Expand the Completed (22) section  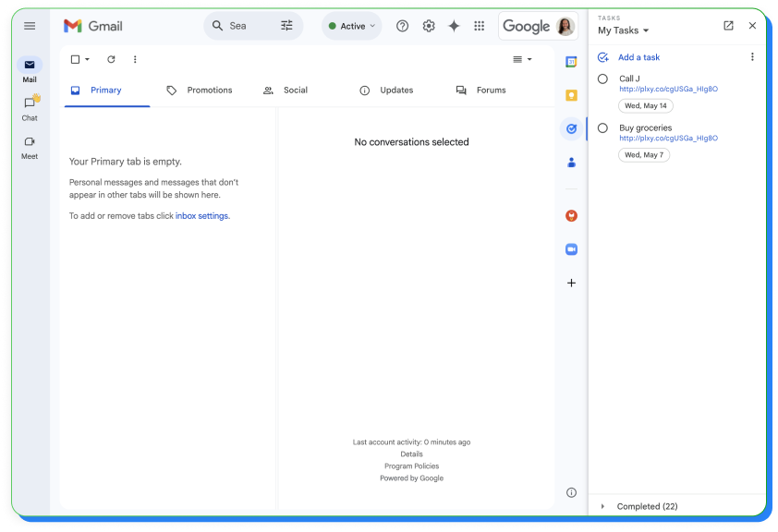646,506
